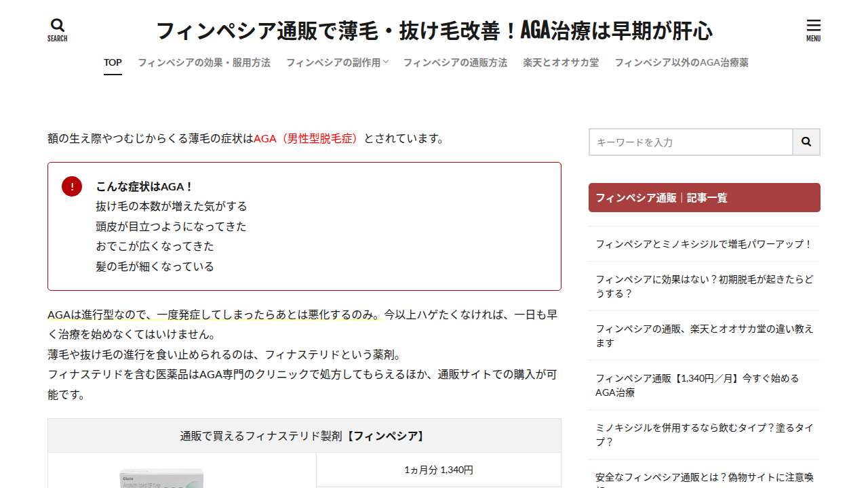Viewport: 868px width, 488px height.
Task: Open article フィンペシアの通販、楽天とオオサカ堂の違い教えます
Action: (704, 335)
